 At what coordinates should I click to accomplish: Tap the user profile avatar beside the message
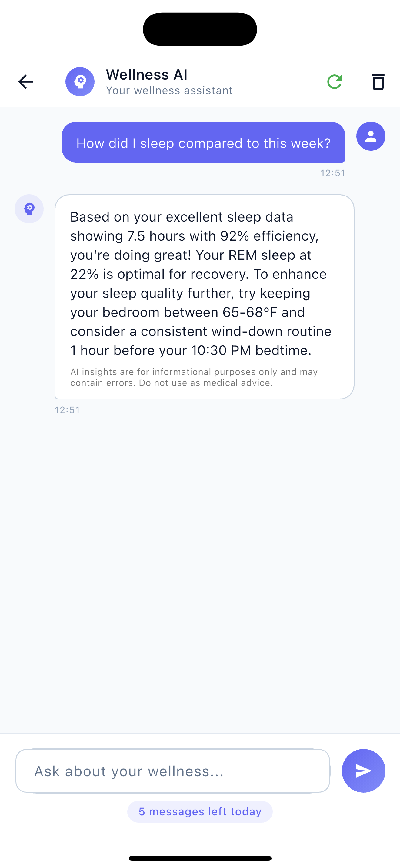click(x=371, y=136)
